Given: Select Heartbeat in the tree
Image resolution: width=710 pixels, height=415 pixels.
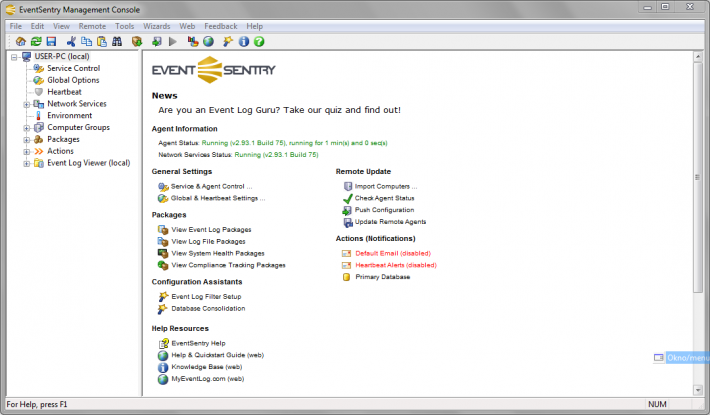Looking at the screenshot, I should [x=64, y=92].
